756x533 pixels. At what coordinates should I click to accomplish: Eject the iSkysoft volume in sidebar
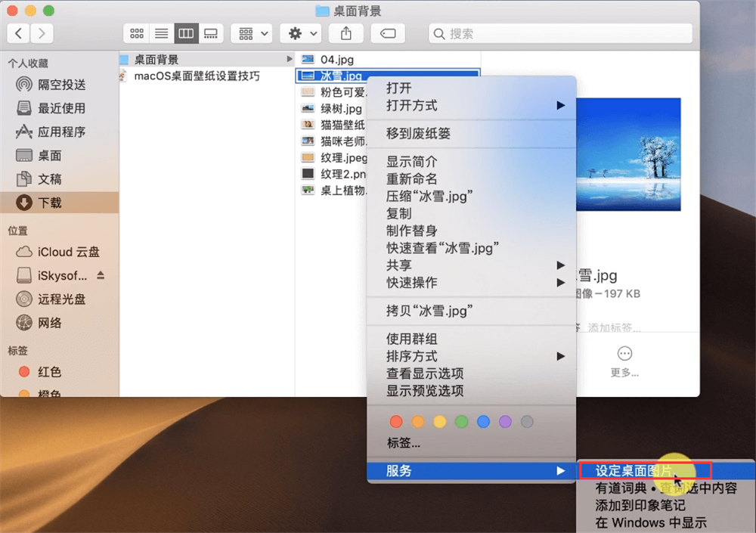[x=101, y=275]
